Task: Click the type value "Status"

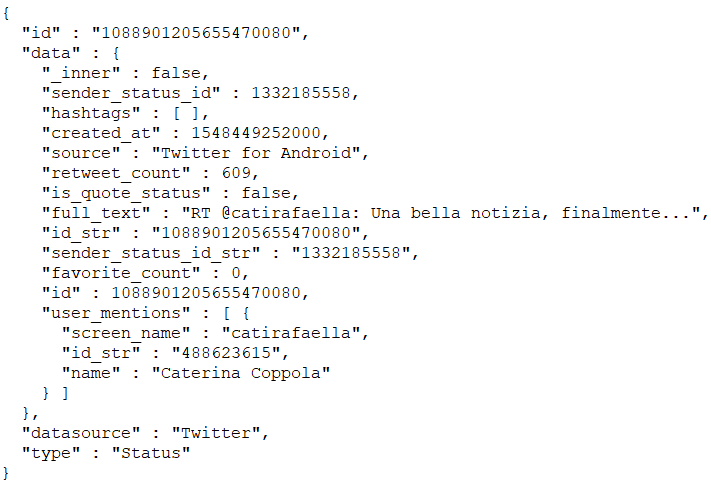Action: pyautogui.click(x=151, y=453)
